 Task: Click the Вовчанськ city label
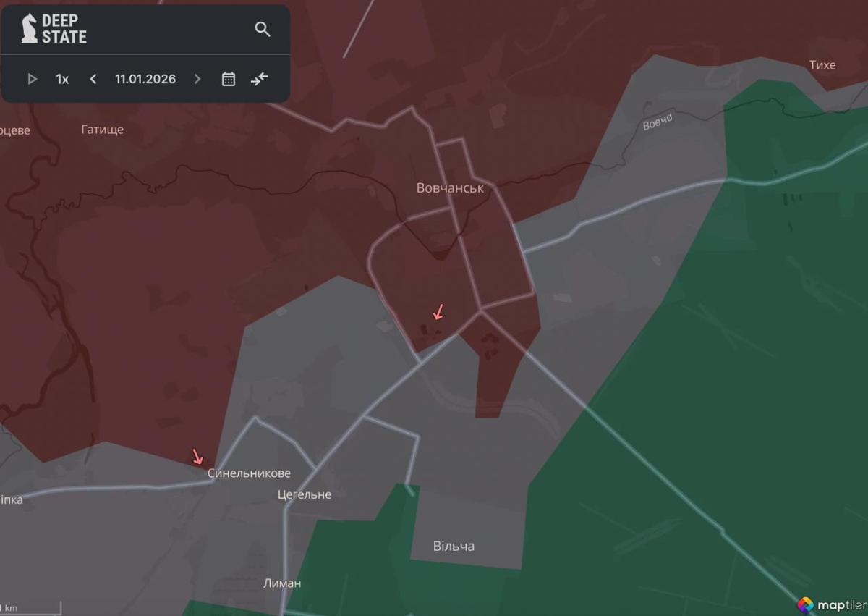coord(450,188)
